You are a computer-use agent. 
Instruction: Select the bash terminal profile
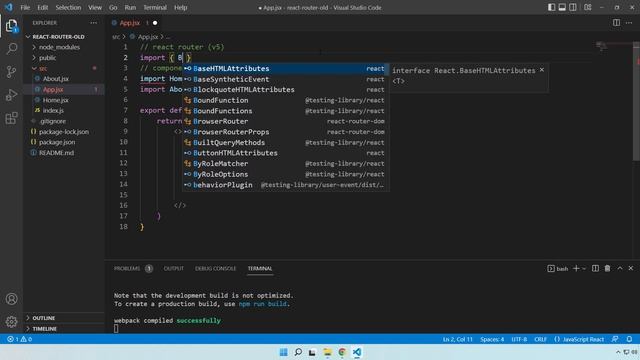tap(558, 269)
